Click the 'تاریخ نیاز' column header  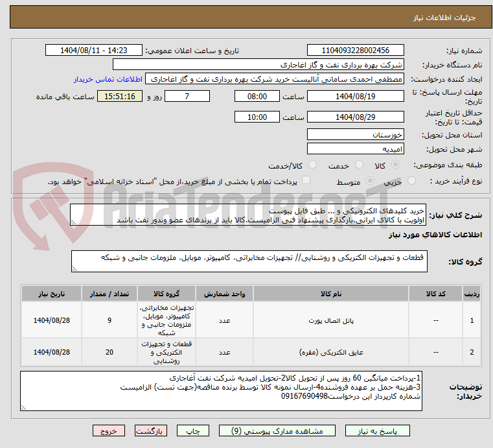52,294
